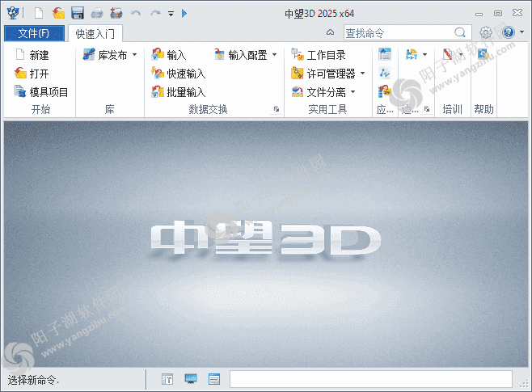The width and height of the screenshot is (532, 392).
Task: Open the 数据交换 group dialog launcher
Action: 277,109
